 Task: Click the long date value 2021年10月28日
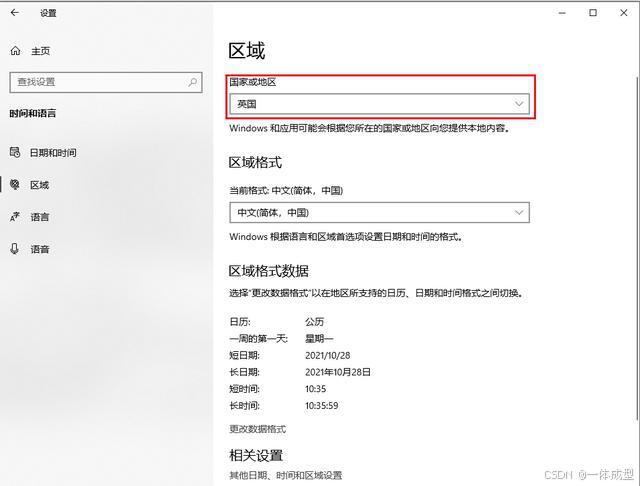click(x=338, y=372)
